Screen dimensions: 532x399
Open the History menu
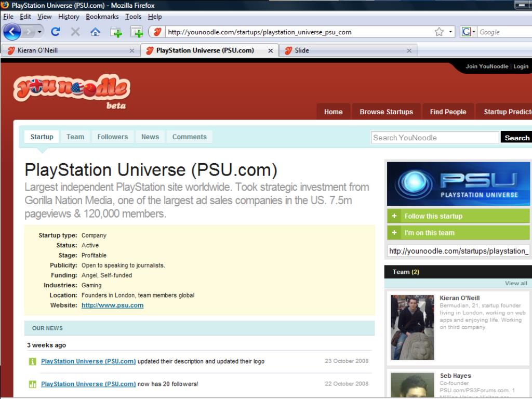pos(69,17)
